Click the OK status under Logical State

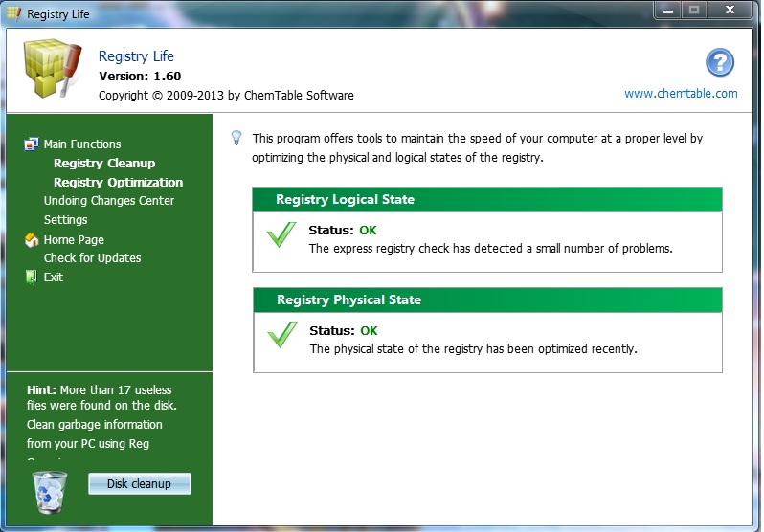point(368,230)
